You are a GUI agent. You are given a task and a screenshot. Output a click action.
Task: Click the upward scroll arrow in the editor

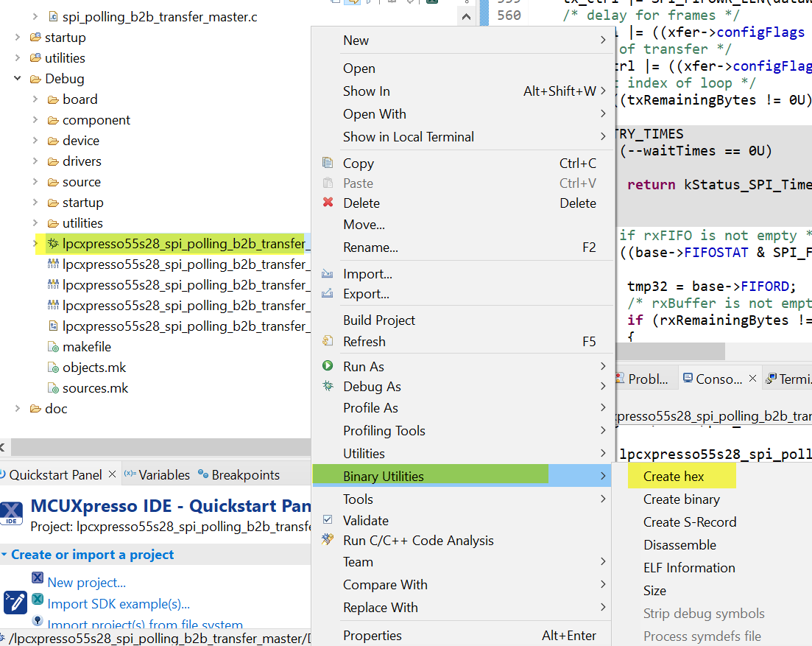(x=467, y=15)
